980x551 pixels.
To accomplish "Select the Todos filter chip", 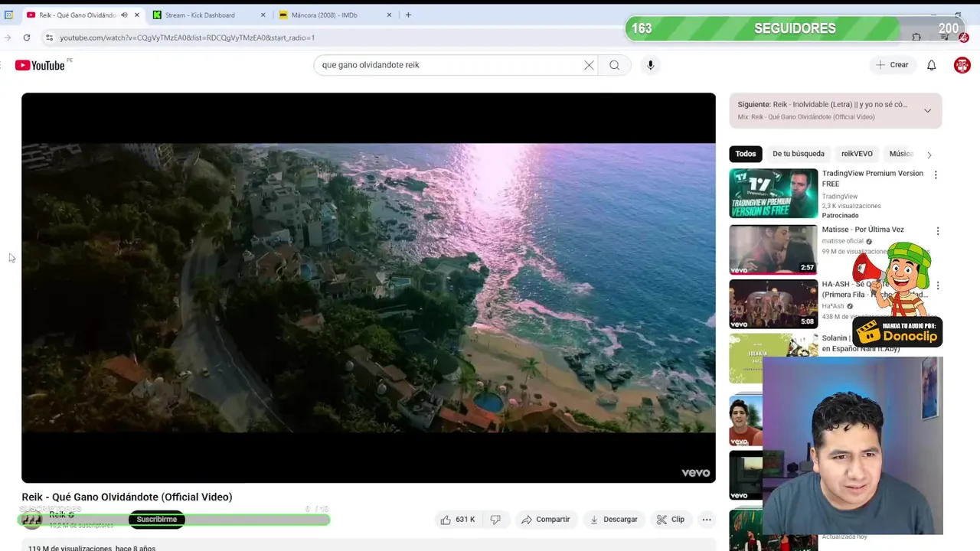I will [746, 154].
